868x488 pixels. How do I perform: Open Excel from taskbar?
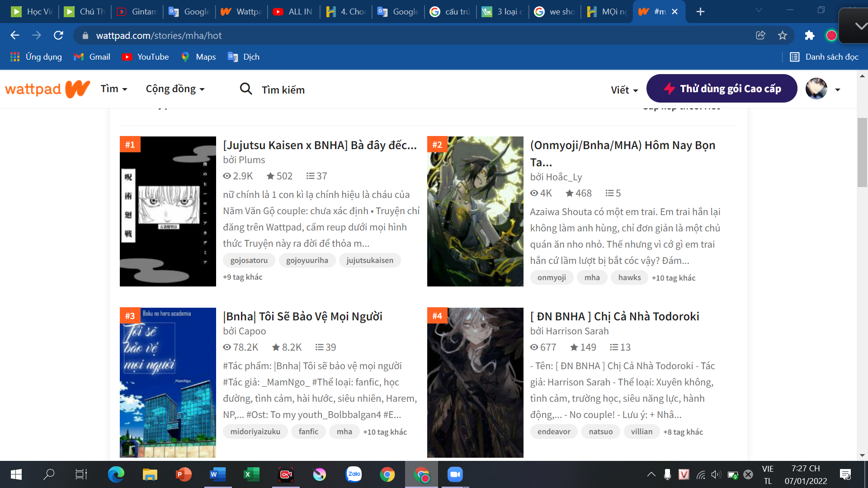(x=251, y=474)
